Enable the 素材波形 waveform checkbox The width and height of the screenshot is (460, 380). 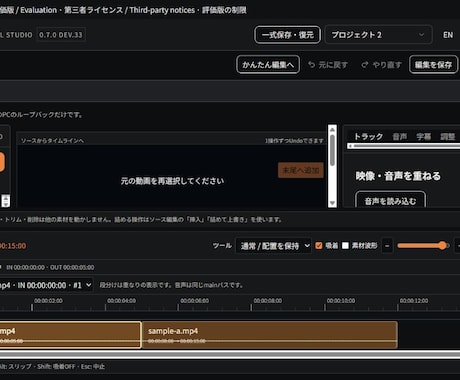345,246
